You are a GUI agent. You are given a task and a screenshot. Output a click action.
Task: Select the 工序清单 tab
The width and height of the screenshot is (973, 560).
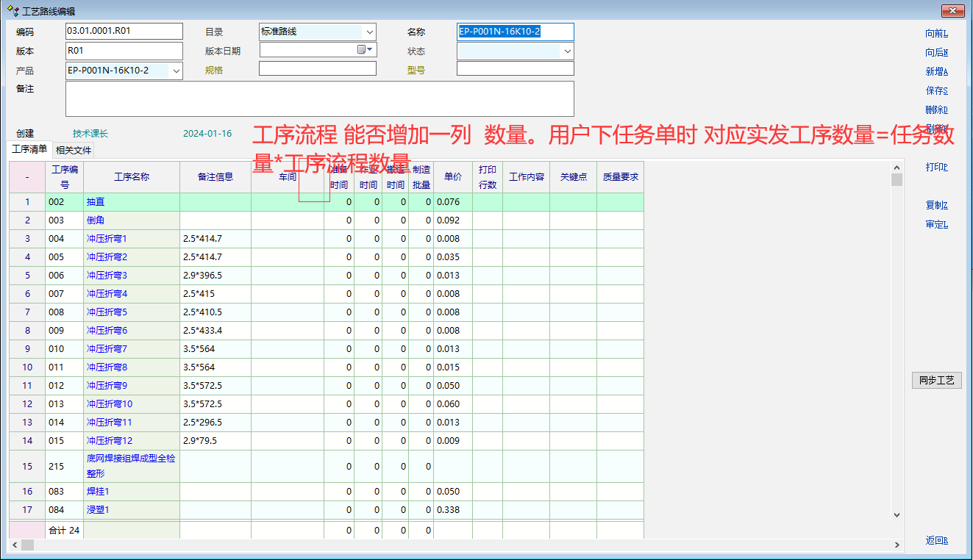30,149
